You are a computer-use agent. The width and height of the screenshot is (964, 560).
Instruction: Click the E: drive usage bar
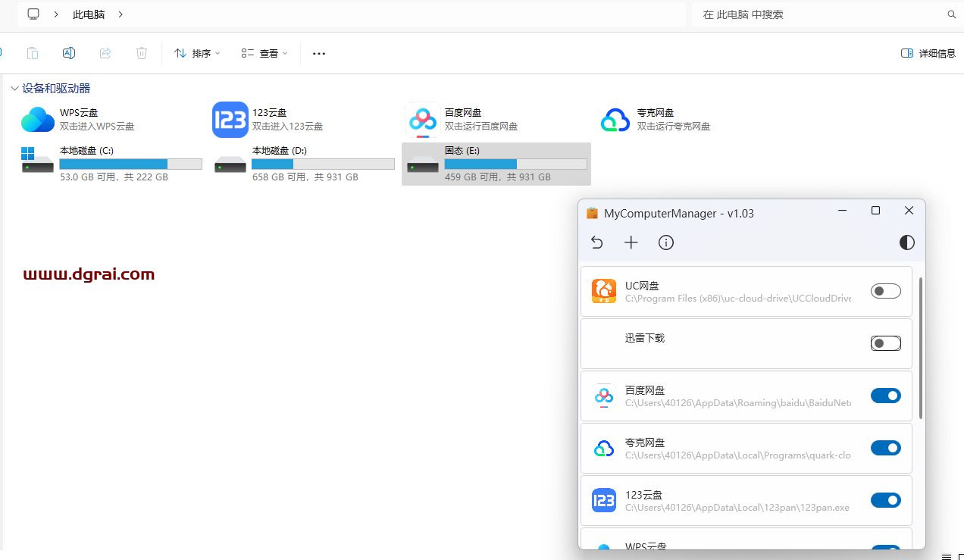click(x=516, y=164)
